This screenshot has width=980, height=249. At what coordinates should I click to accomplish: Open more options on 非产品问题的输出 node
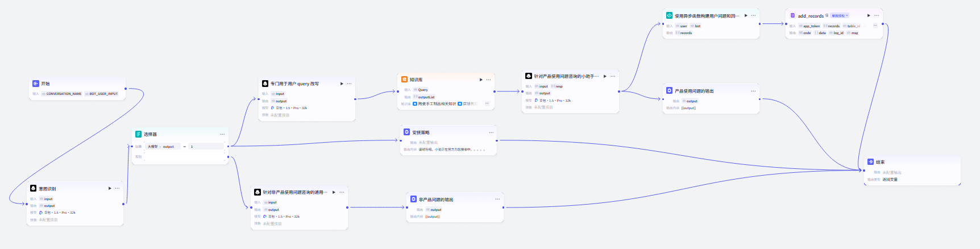(497, 199)
